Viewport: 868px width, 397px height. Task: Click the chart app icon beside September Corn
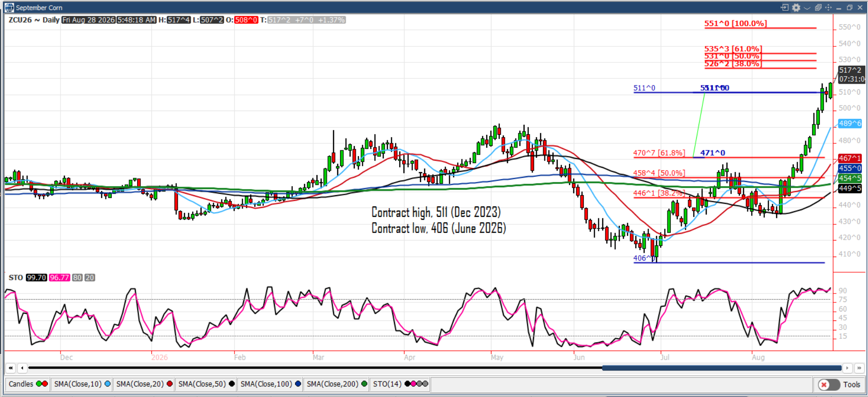[9, 7]
